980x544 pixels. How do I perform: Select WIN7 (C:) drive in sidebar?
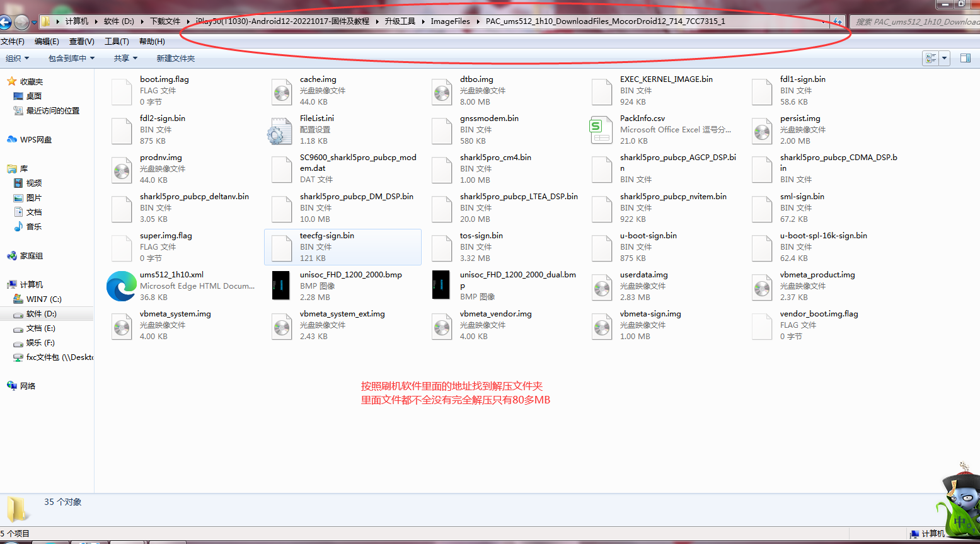43,299
